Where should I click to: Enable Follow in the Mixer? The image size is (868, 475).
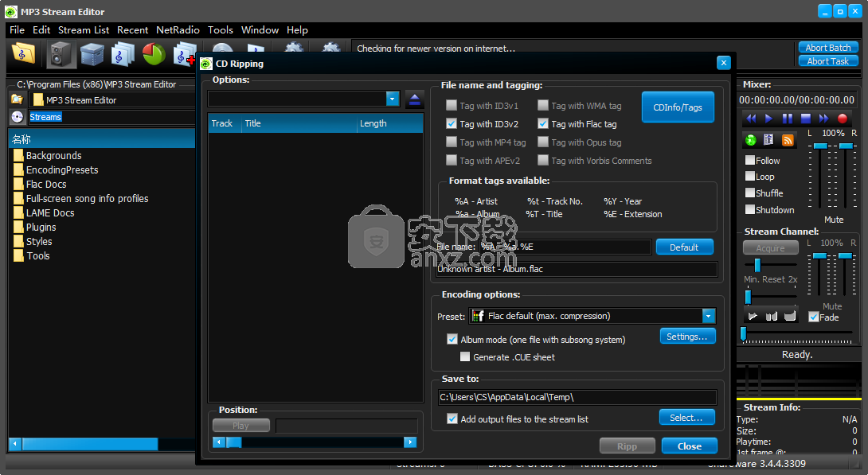pos(750,160)
